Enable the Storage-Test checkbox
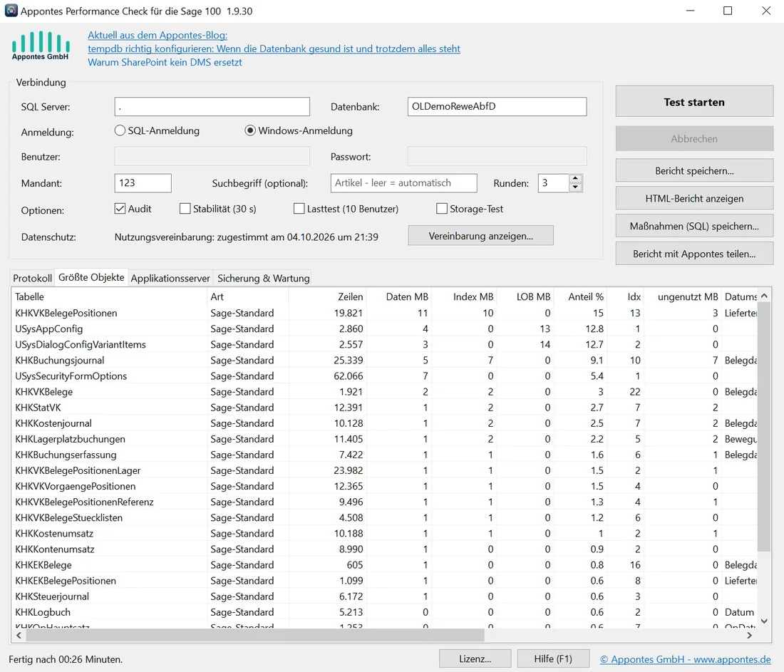Viewport: 784px width, 672px height. (442, 209)
